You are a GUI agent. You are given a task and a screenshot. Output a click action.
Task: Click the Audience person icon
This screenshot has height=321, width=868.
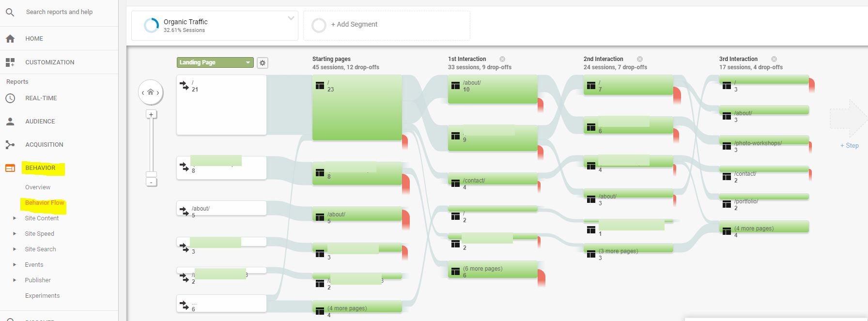point(10,122)
